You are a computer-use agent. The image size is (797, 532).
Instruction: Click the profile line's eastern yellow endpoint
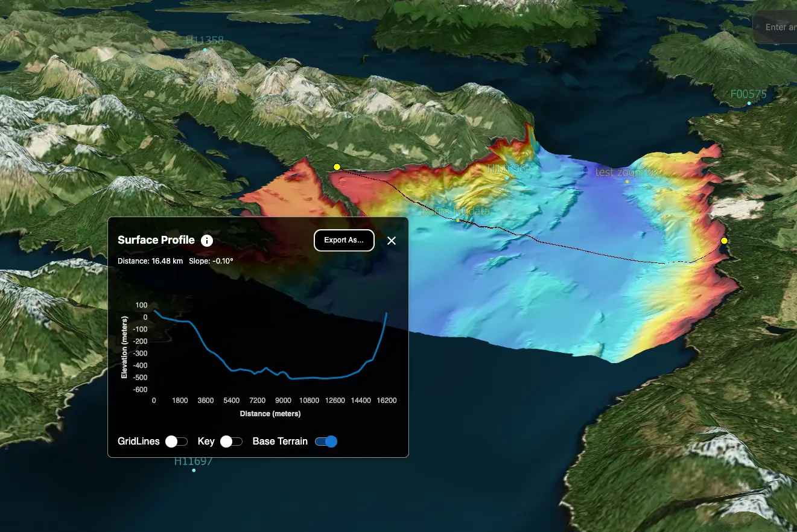(724, 241)
